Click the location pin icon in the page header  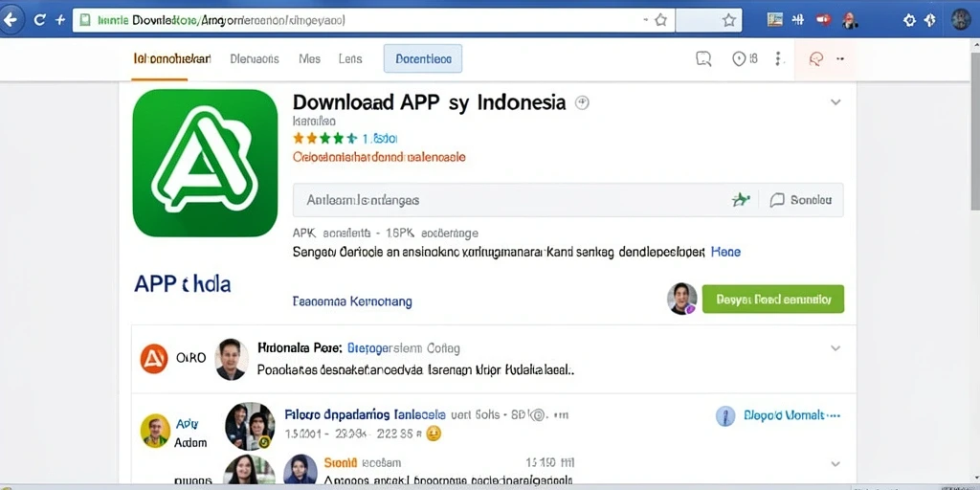739,58
